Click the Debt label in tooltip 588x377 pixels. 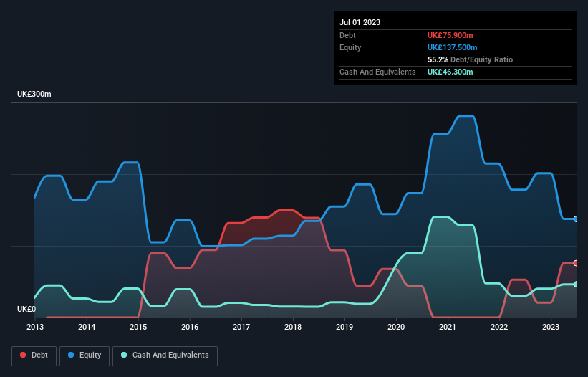(x=347, y=35)
